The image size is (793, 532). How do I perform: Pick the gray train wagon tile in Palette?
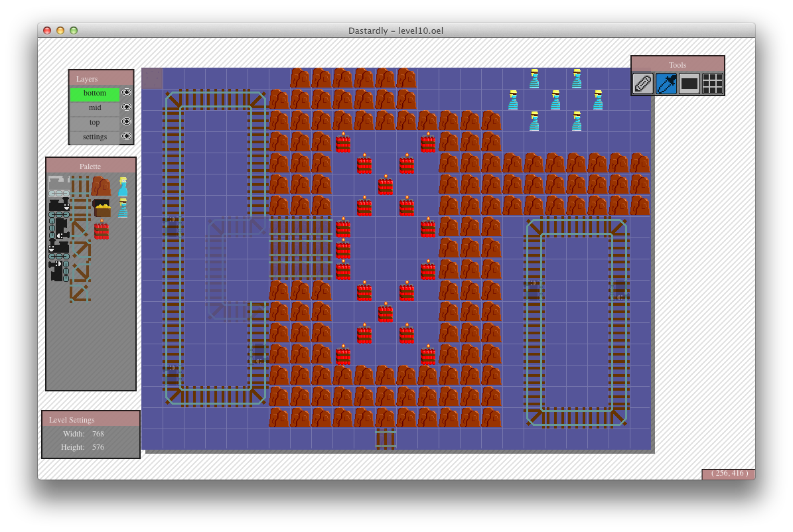[59, 186]
